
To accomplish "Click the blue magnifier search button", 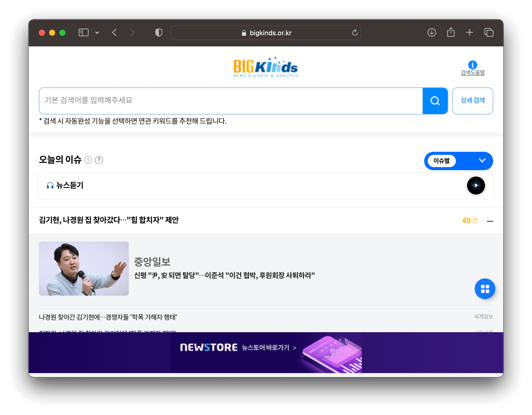I will coord(435,101).
